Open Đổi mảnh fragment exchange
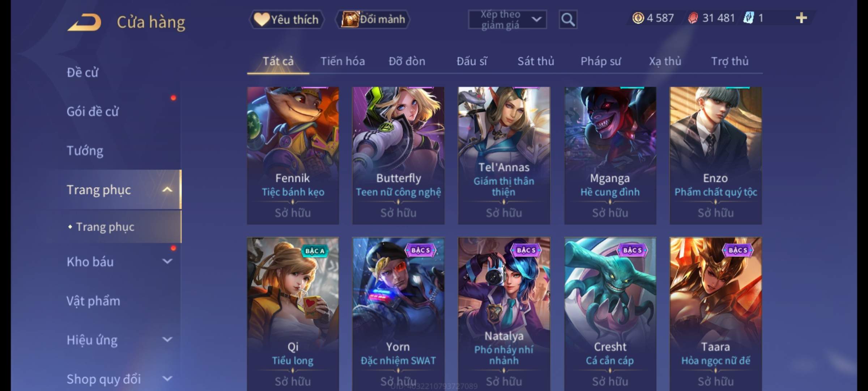868x391 pixels. tap(373, 19)
